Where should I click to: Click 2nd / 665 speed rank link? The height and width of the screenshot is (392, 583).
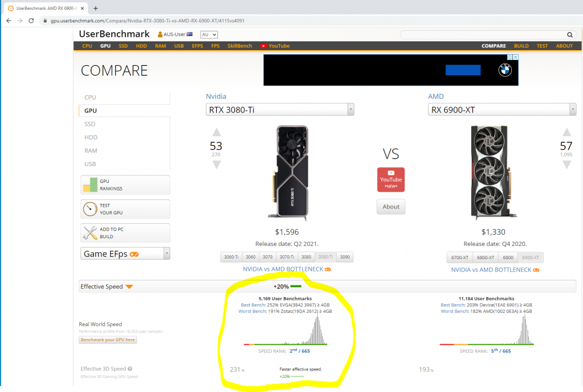click(x=300, y=351)
